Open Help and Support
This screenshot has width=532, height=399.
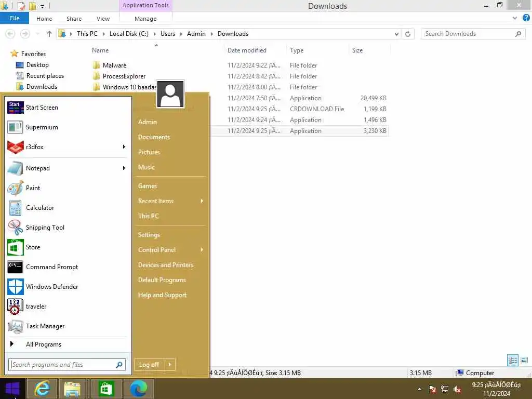tap(162, 295)
